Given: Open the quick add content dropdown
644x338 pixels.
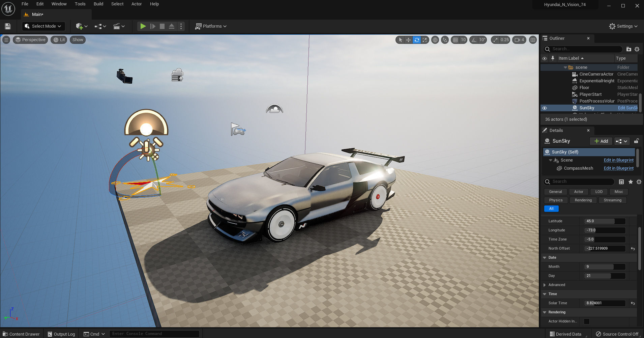Looking at the screenshot, I should click(x=82, y=26).
